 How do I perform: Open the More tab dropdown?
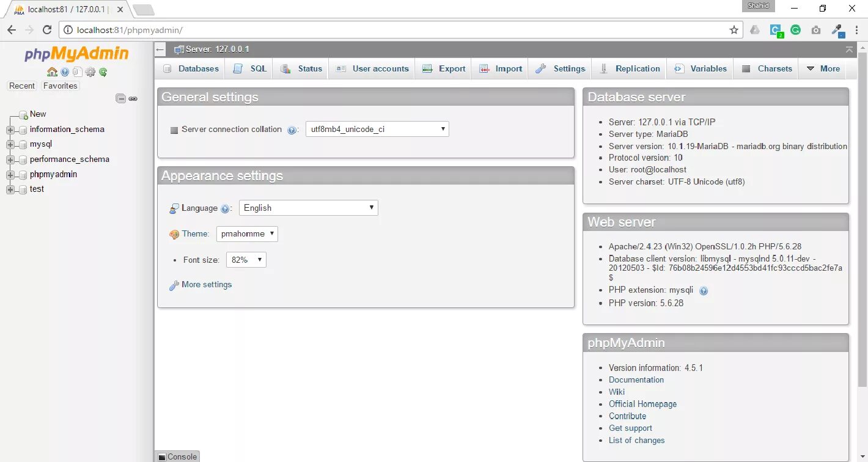(823, 68)
